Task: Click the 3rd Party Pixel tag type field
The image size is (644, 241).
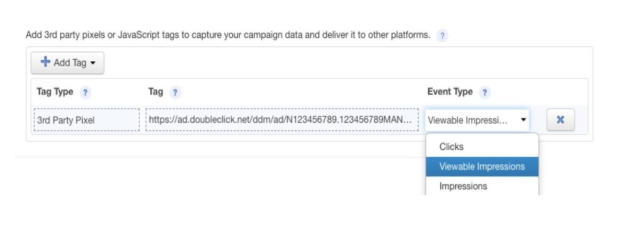Action: pos(86,120)
